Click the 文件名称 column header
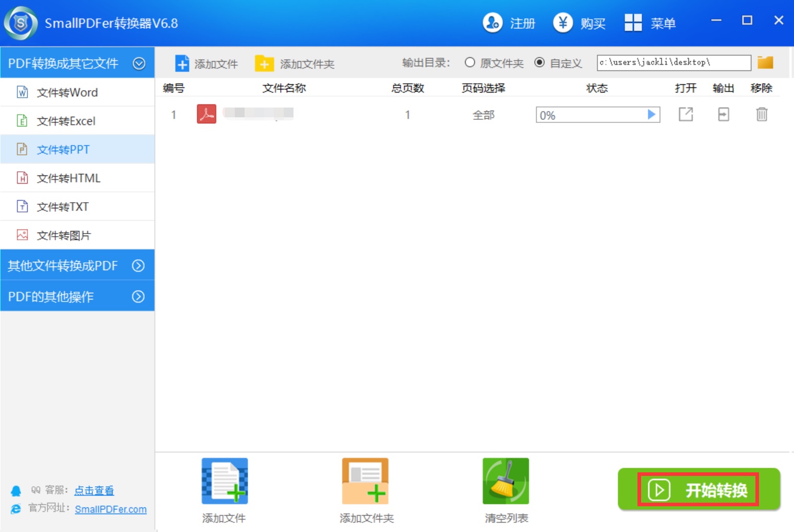The width and height of the screenshot is (794, 532). 284,88
